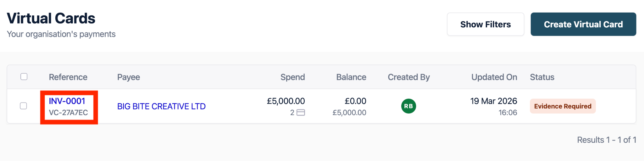Click the Updated On column header
The width and height of the screenshot is (644, 161).
494,77
